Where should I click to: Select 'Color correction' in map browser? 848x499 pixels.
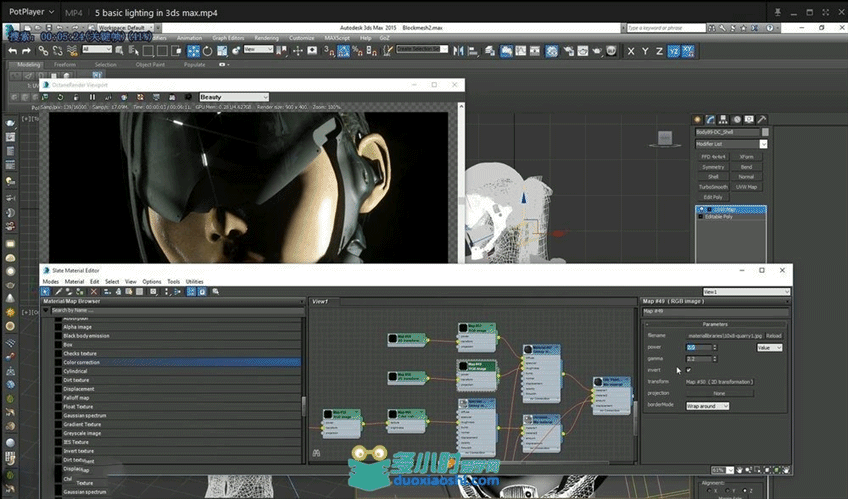[x=177, y=362]
